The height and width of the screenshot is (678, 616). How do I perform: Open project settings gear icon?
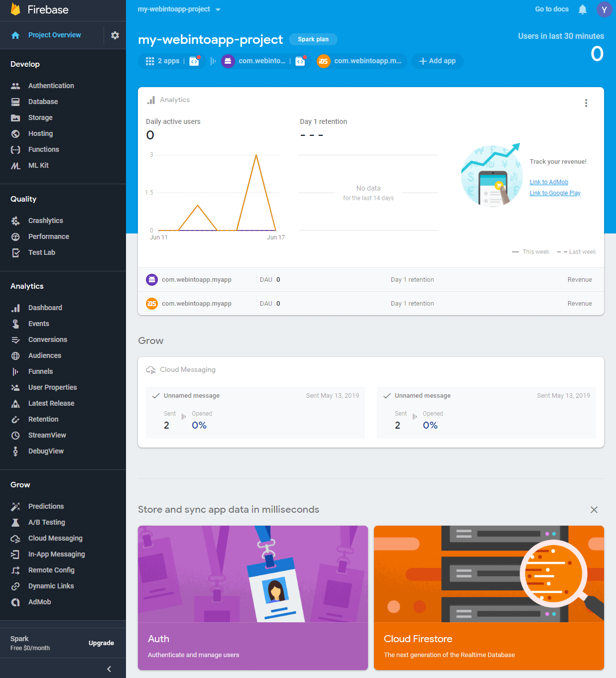pos(115,35)
